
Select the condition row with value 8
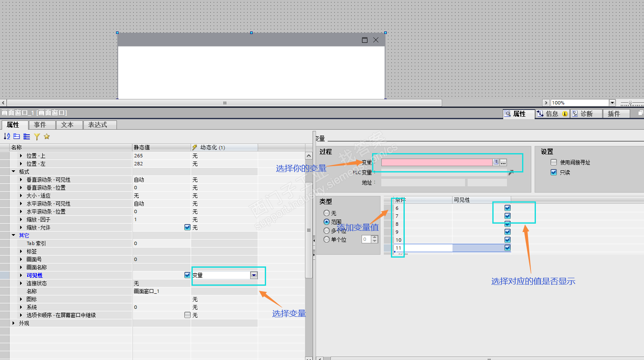(447, 224)
